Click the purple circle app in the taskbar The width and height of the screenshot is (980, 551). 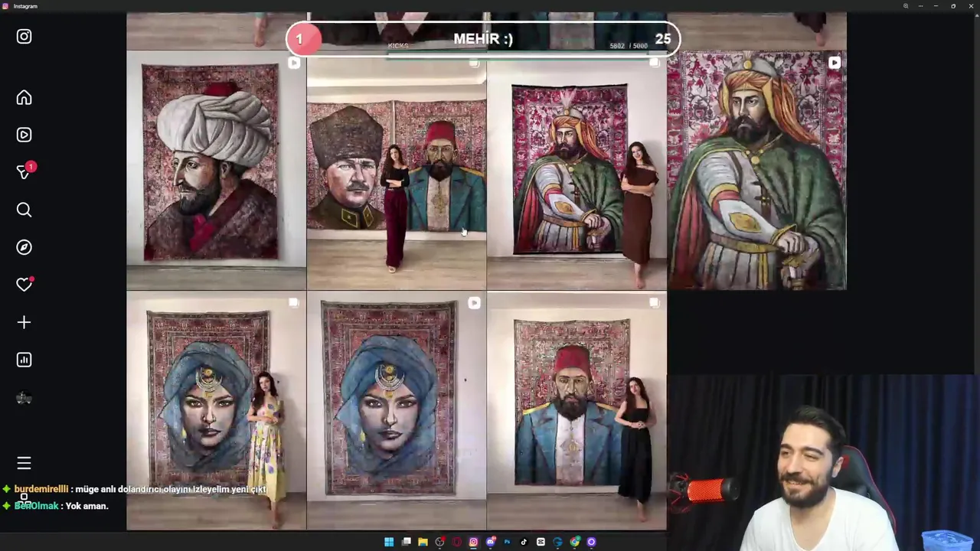point(591,542)
